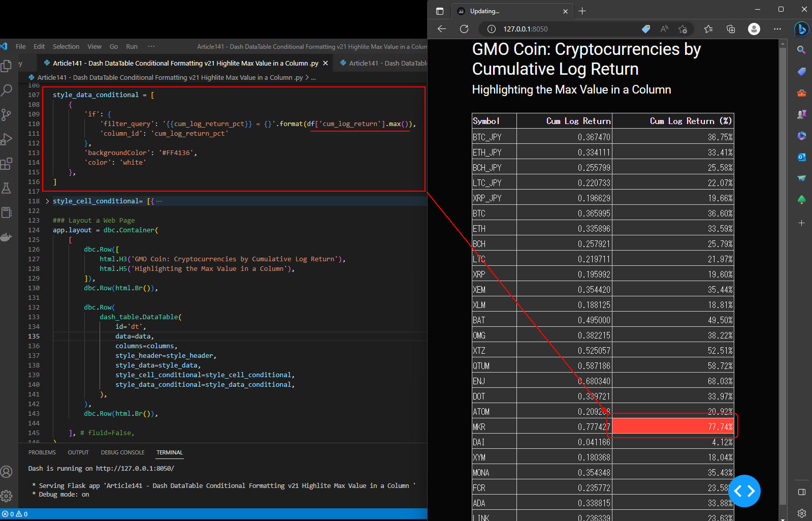Open VS Code Explorer view
812x521 pixels.
(6, 66)
